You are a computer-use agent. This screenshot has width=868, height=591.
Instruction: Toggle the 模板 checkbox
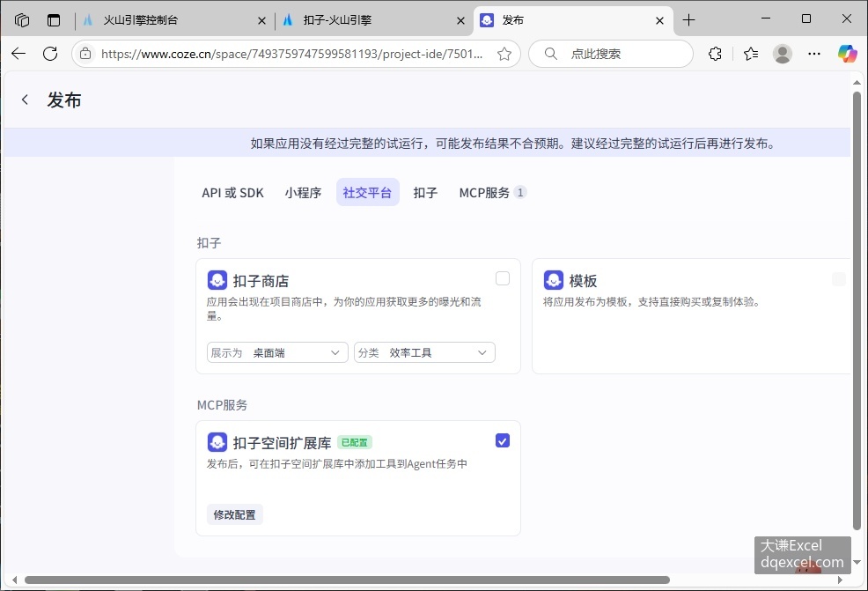coord(838,278)
